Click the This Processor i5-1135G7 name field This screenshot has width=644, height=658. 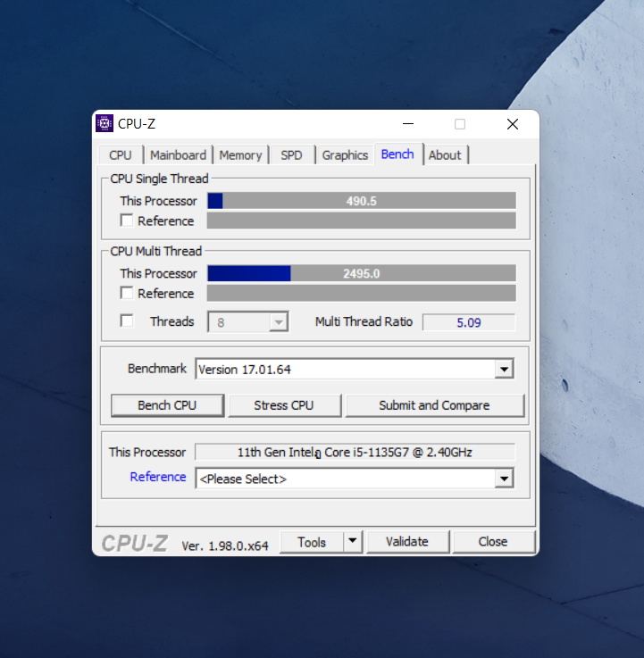point(355,452)
